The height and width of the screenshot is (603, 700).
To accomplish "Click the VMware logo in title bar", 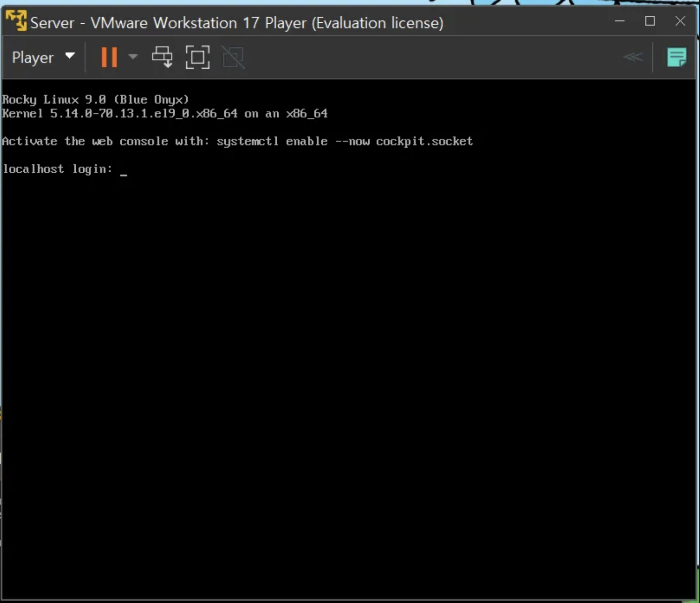I will point(16,21).
